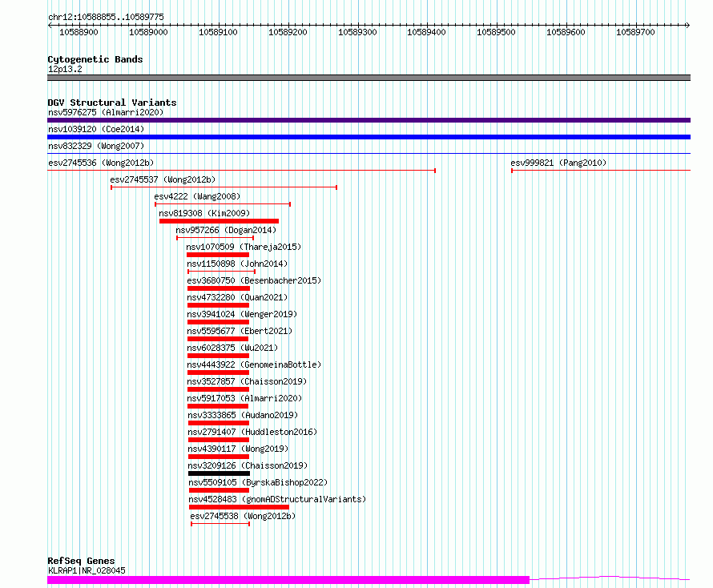Viewport: 713px width, 588px height.
Task: Click the red nsv5509105 variant bar
Action: (x=219, y=490)
